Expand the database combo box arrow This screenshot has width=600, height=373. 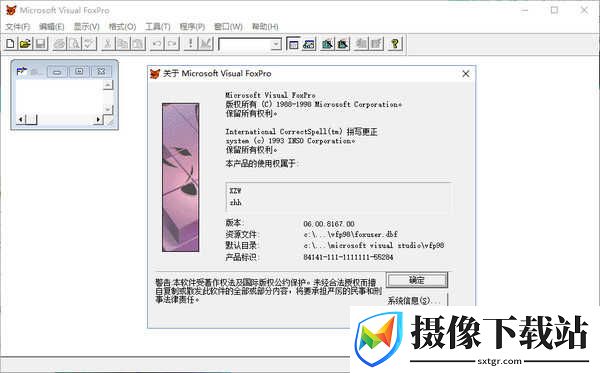(x=276, y=44)
